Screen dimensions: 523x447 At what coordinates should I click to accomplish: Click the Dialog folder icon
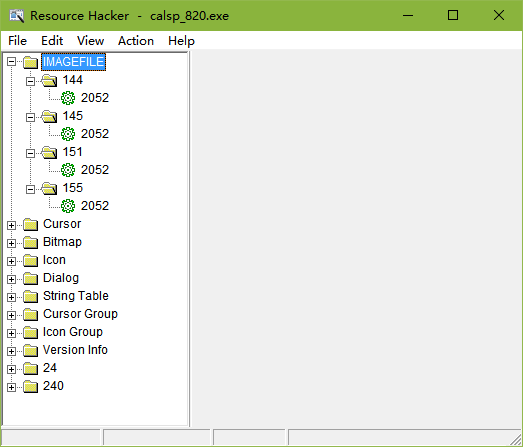point(30,279)
